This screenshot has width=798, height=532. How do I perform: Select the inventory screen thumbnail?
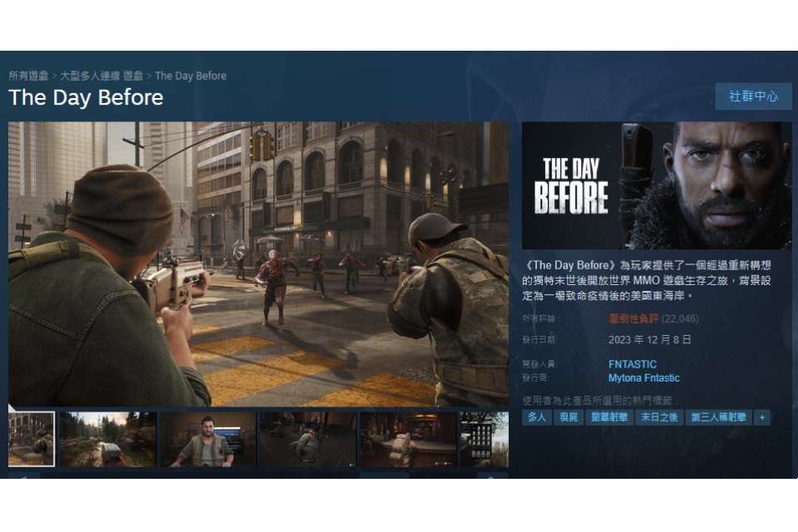tap(484, 440)
